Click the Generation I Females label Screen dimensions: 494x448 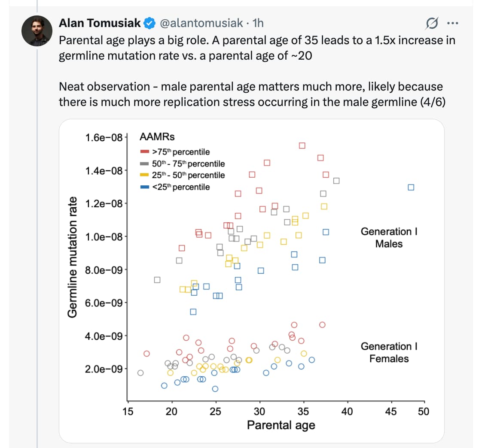[389, 352]
